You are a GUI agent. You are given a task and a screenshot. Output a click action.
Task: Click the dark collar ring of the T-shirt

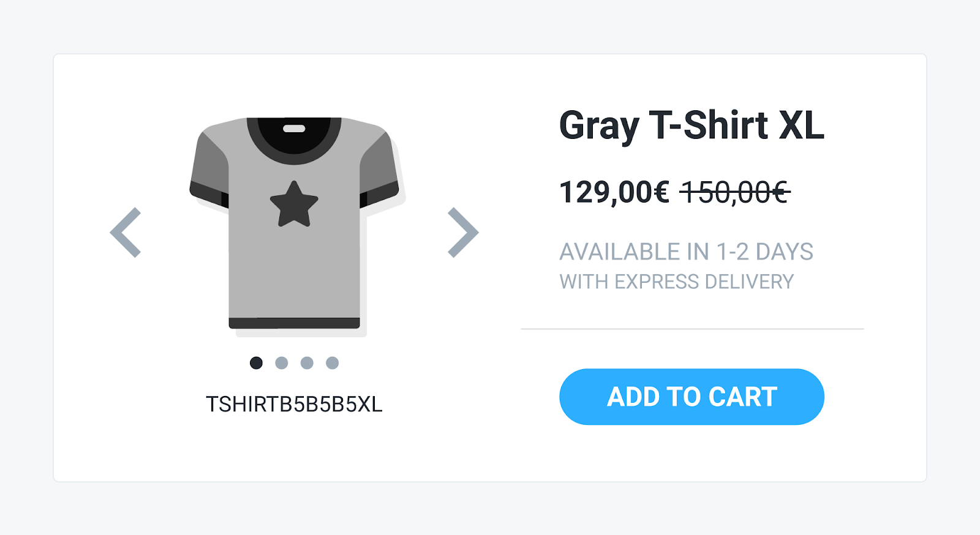[x=294, y=157]
